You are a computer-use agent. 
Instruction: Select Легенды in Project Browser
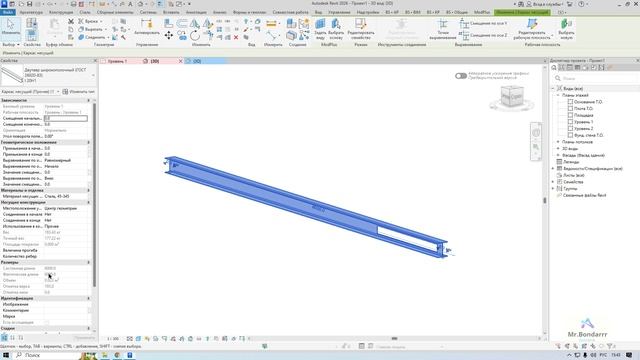point(571,162)
